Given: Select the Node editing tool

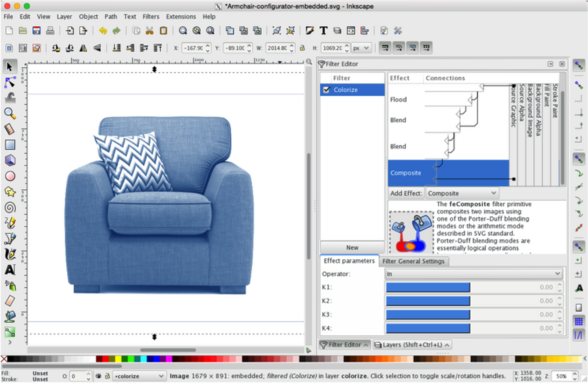Looking at the screenshot, I should click(x=10, y=82).
